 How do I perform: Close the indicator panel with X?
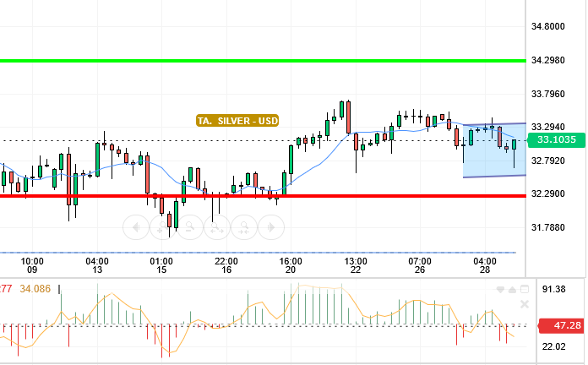click(525, 304)
